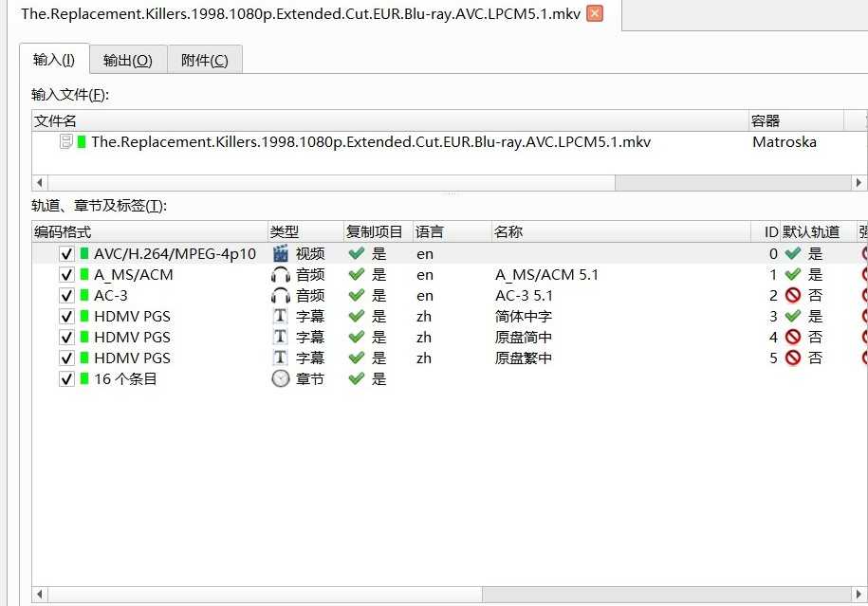Click the 'en' language cell of the AC-3 row

click(425, 296)
